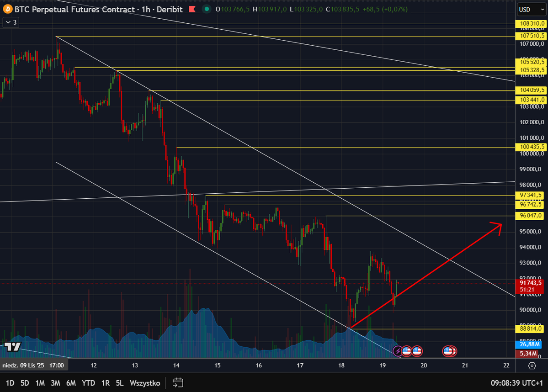This screenshot has width=548, height=392.
Task: Select the 5D time range
Action: point(25,383)
